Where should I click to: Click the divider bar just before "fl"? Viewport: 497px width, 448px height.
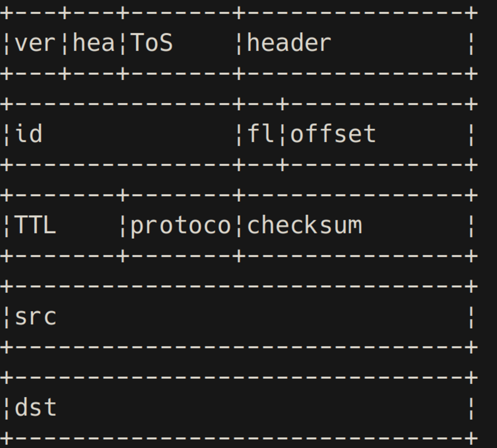(239, 135)
